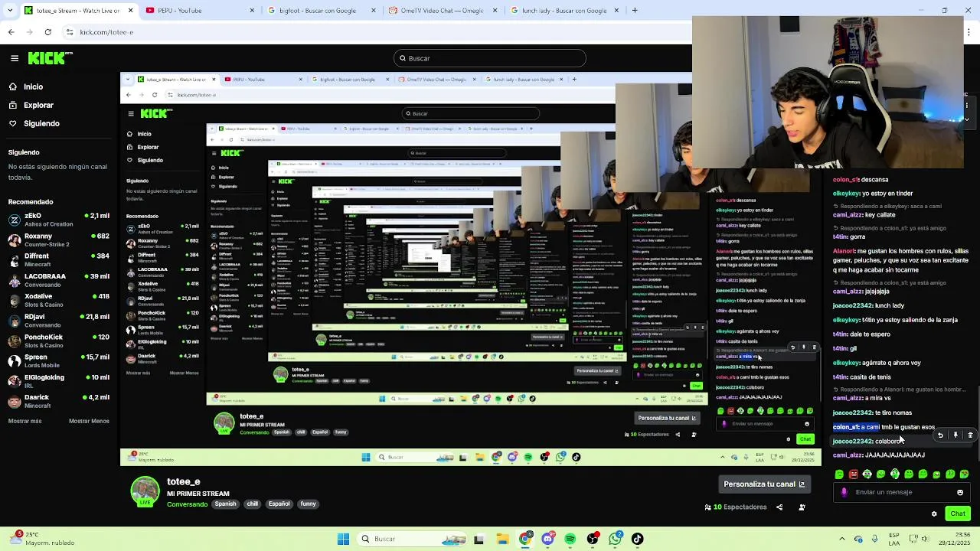980x551 pixels.
Task: Click the Spanish stream tag
Action: [225, 504]
